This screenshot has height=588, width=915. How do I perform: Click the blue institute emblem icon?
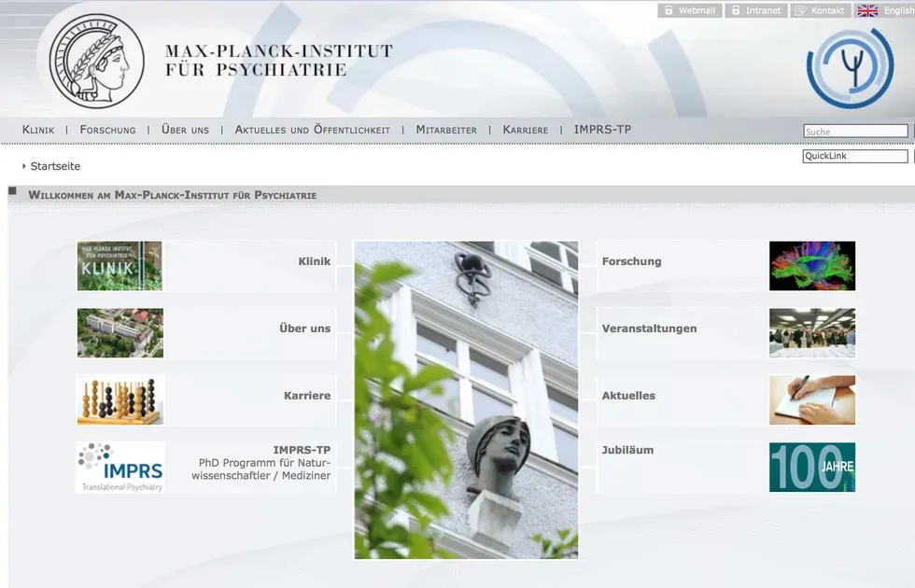850,67
